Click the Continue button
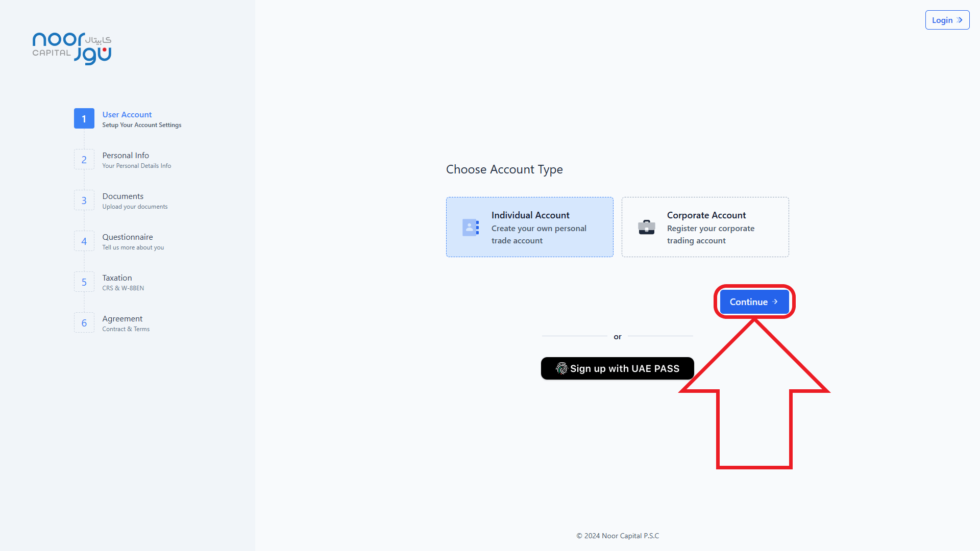This screenshot has width=980, height=551. point(754,302)
